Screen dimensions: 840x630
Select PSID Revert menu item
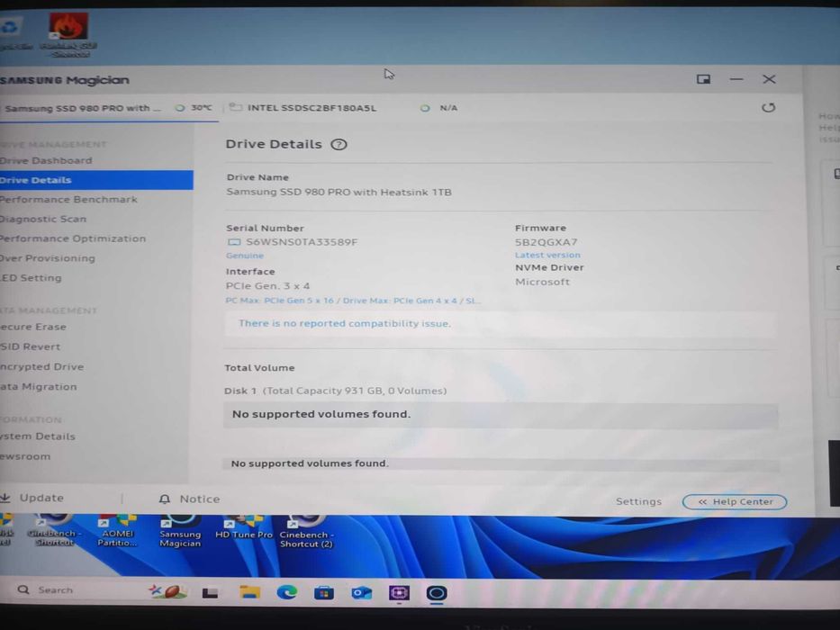(x=30, y=346)
